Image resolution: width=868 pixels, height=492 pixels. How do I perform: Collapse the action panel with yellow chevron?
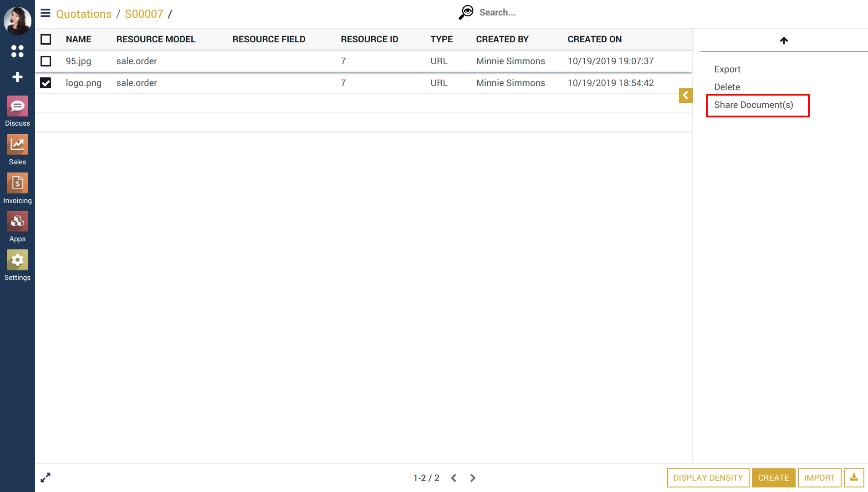pyautogui.click(x=685, y=96)
